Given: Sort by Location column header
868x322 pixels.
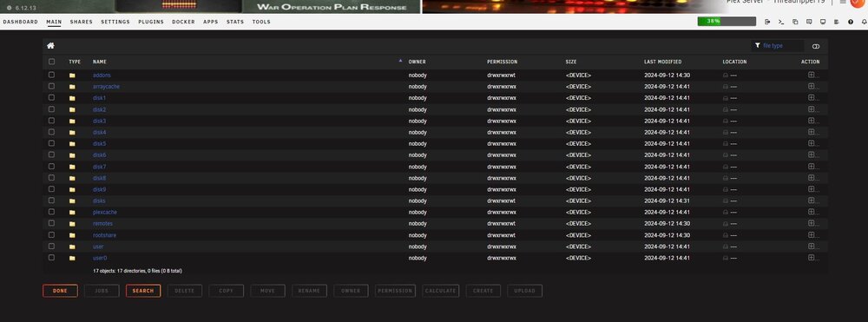Looking at the screenshot, I should (x=734, y=62).
